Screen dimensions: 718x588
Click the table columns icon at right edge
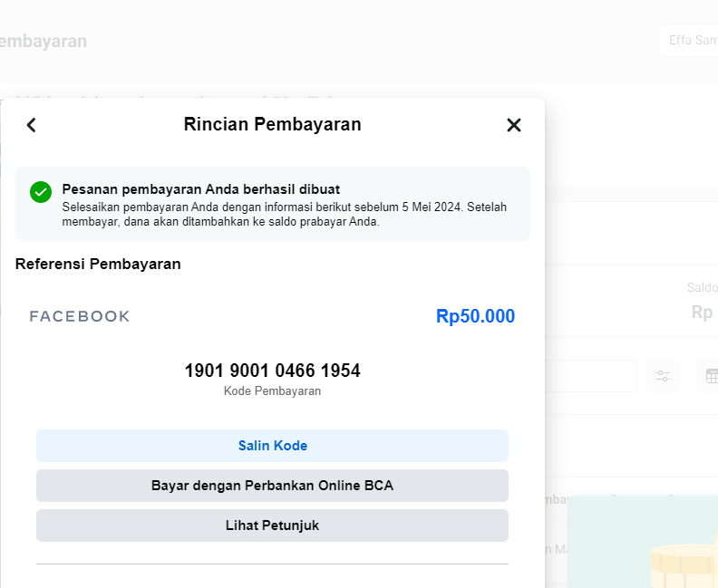(x=711, y=376)
